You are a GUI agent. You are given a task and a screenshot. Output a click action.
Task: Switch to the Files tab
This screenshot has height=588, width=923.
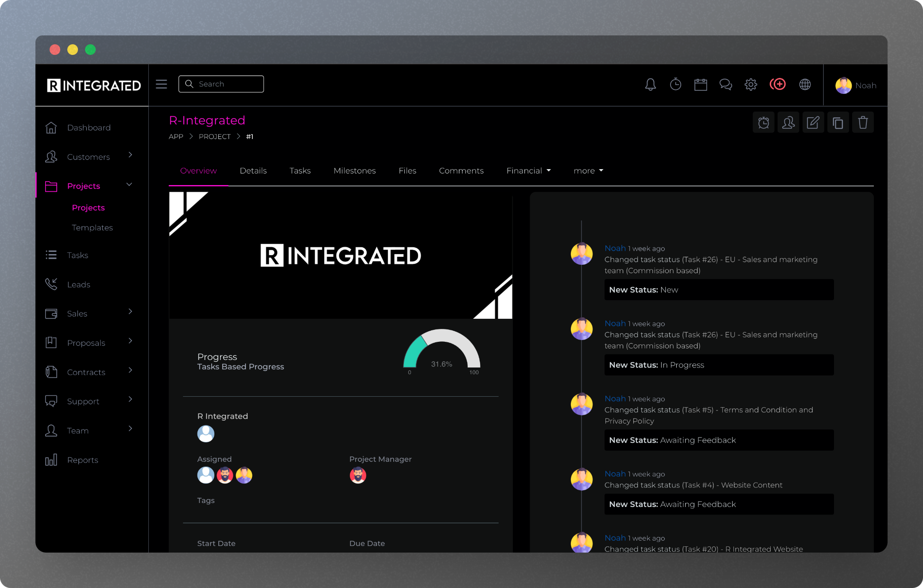[x=407, y=170]
